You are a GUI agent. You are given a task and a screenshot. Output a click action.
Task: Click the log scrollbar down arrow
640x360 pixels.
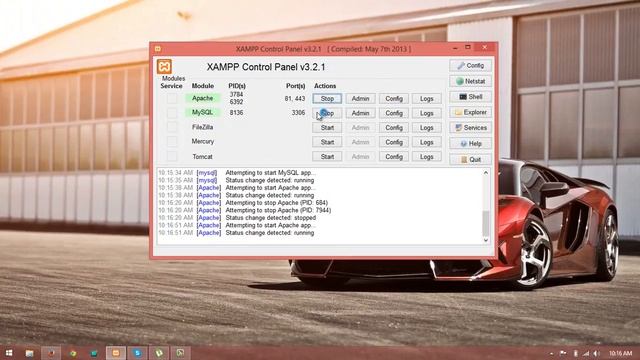click(x=486, y=240)
